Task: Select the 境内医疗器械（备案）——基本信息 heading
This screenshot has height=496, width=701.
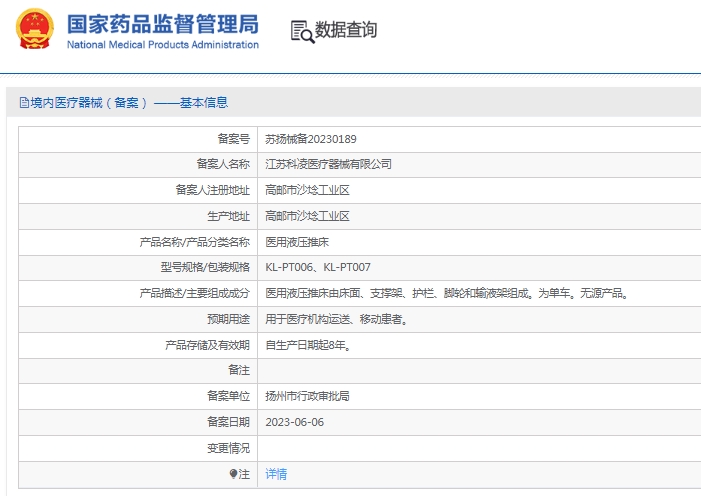Action: (x=129, y=103)
